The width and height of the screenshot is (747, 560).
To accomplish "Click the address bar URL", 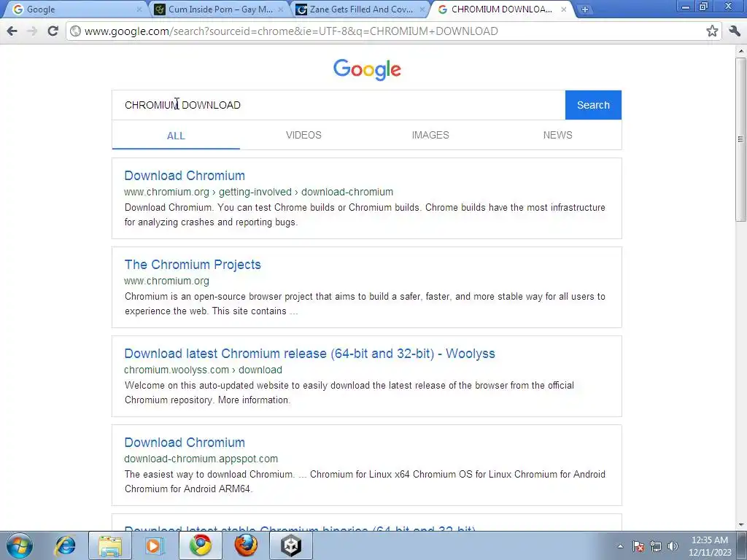I will pos(291,31).
